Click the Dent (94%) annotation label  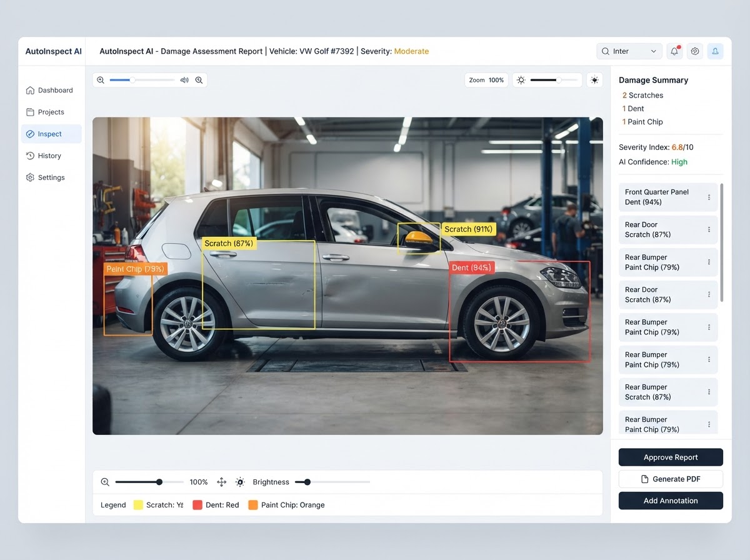(471, 267)
